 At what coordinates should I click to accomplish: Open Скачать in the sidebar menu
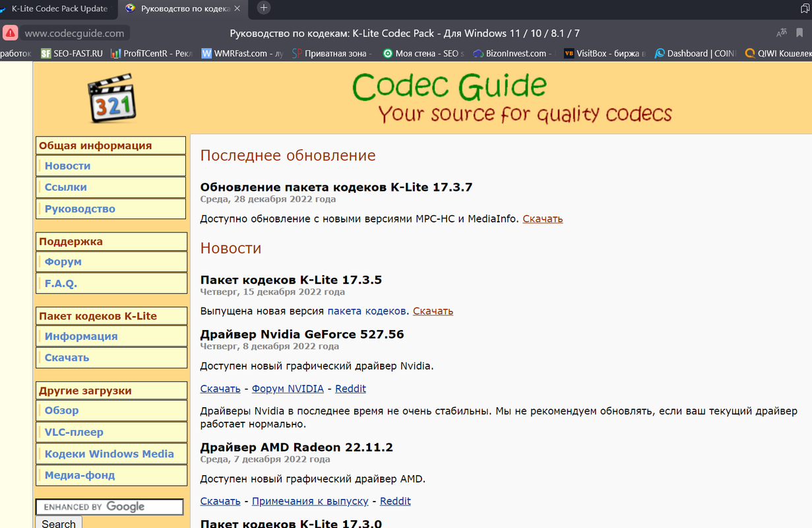[110, 358]
